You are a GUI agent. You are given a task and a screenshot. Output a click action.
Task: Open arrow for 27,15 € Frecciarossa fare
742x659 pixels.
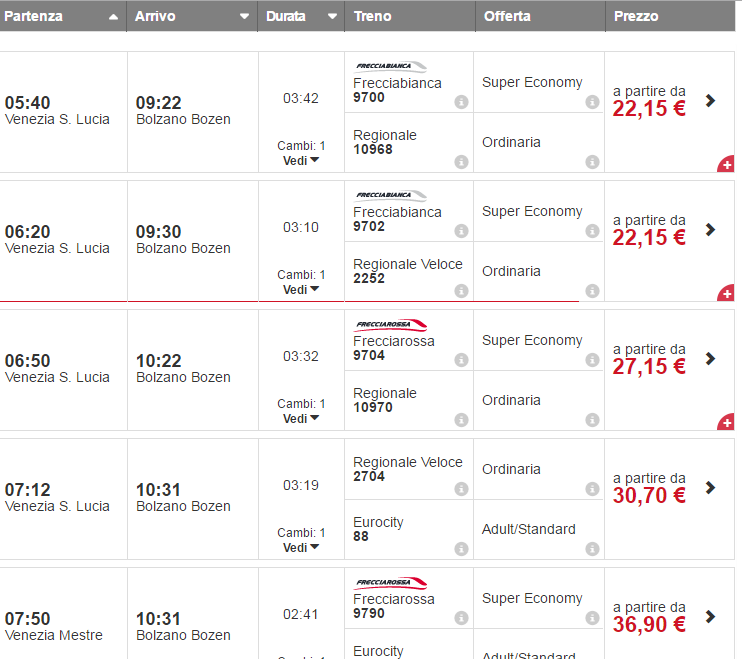pyautogui.click(x=710, y=358)
